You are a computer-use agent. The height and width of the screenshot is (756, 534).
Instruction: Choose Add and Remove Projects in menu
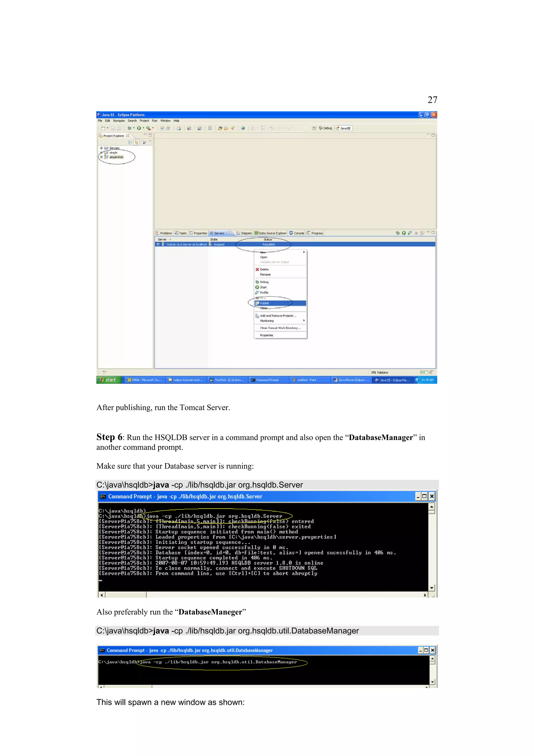(280, 316)
